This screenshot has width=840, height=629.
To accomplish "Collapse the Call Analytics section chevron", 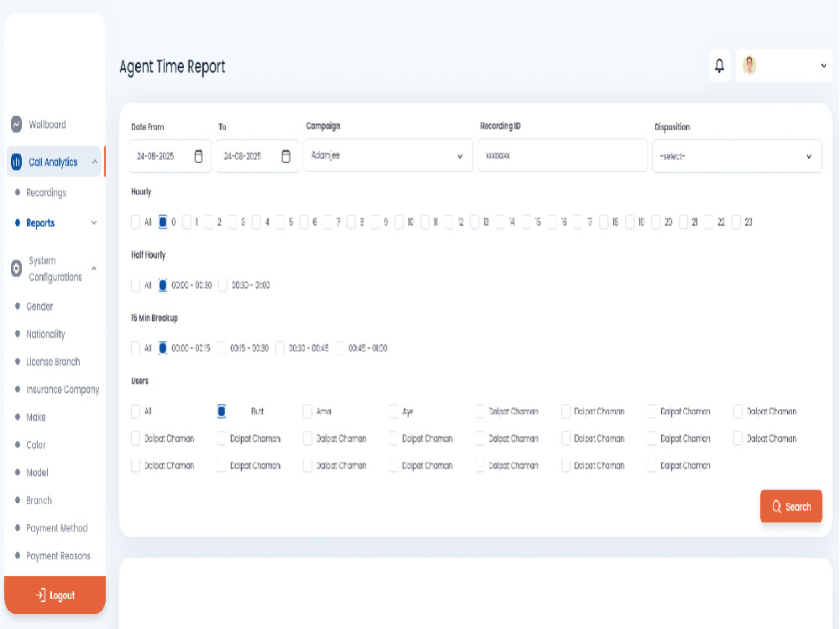I will (x=95, y=162).
